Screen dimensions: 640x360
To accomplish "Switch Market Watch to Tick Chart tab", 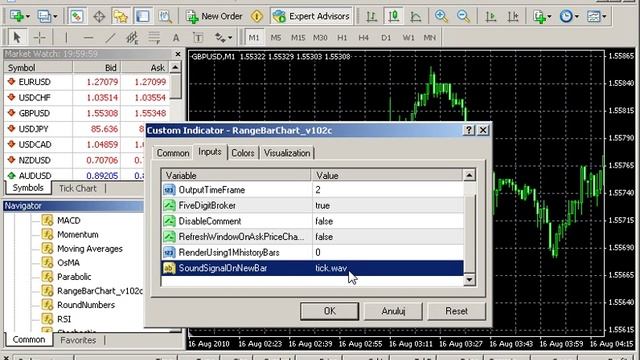I will (78, 189).
